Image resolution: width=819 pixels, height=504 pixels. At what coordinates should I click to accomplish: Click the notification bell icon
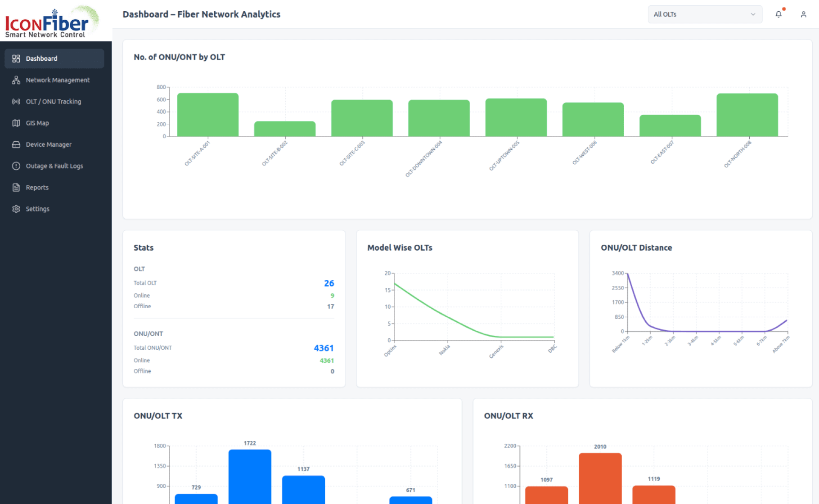(x=778, y=14)
